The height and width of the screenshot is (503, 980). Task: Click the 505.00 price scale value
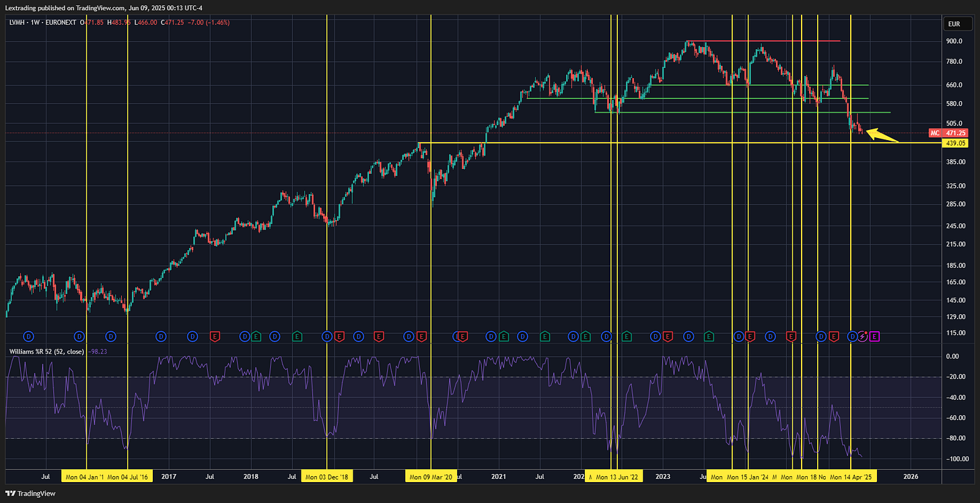(x=954, y=123)
